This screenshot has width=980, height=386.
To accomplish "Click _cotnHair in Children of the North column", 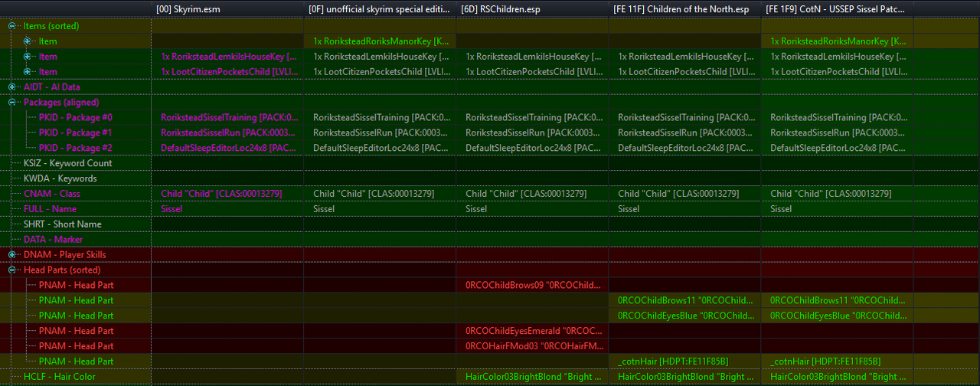I will coord(673,361).
